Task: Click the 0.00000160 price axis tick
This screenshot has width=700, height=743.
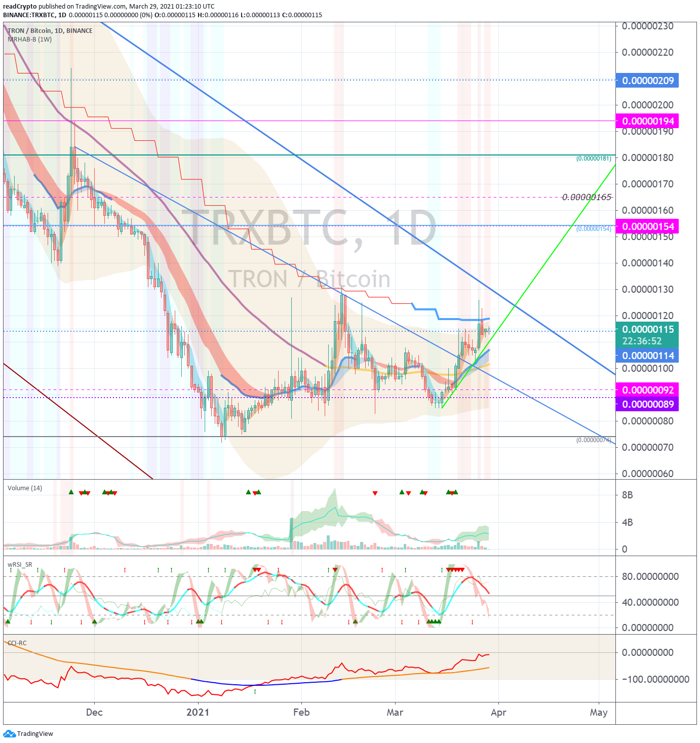Action: [x=648, y=210]
